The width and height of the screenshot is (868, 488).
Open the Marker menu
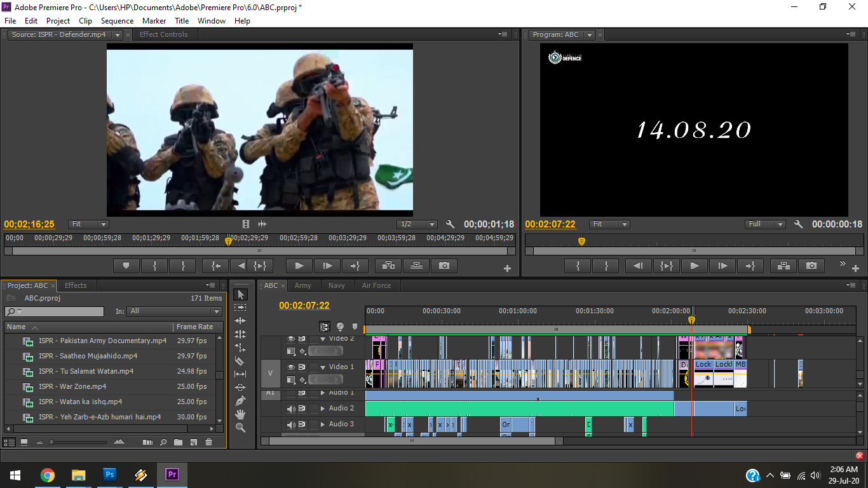pos(154,20)
